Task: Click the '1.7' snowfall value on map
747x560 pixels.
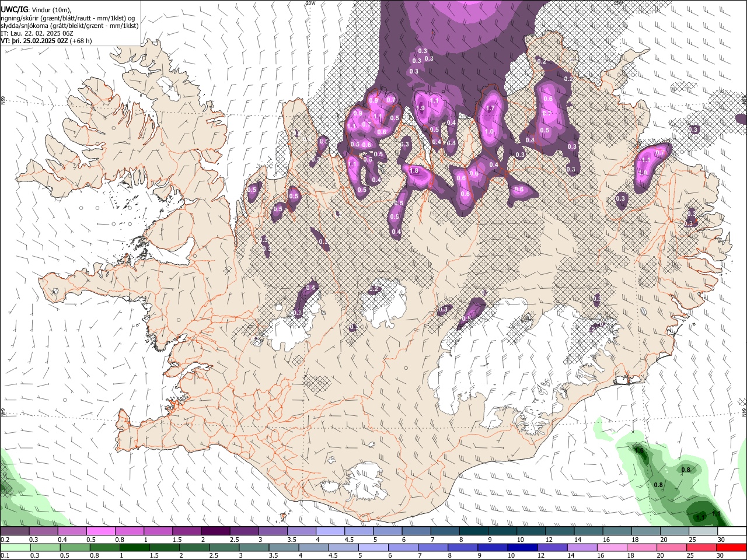Action: (x=490, y=108)
